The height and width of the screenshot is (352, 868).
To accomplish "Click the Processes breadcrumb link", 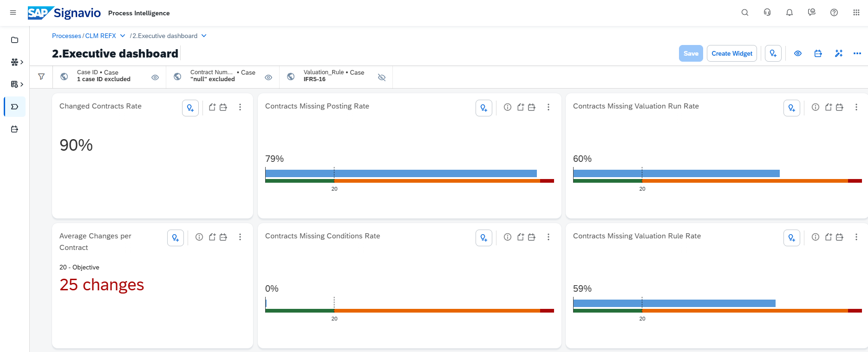I will 66,36.
